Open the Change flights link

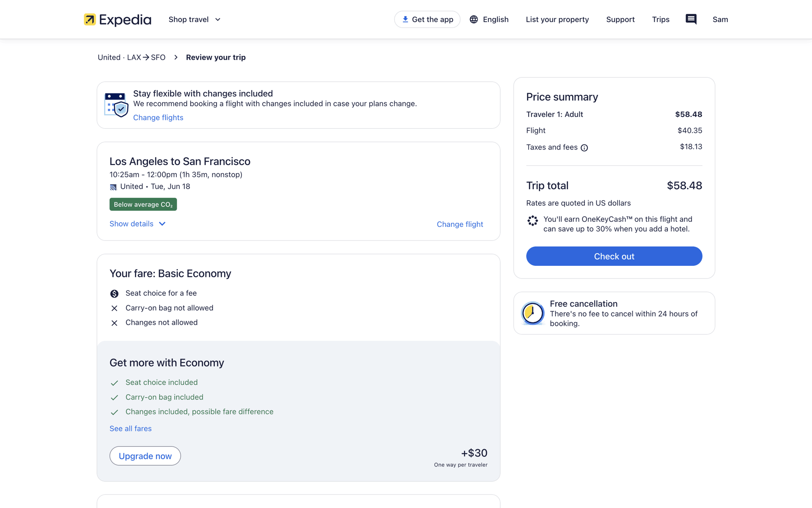(158, 118)
